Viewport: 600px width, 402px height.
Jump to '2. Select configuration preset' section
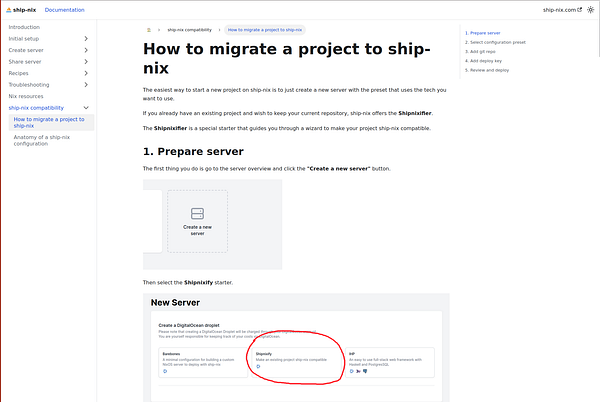[x=495, y=42]
